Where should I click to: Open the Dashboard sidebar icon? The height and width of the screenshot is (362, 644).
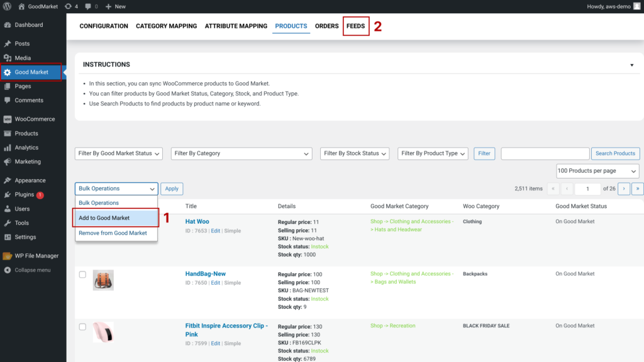point(7,25)
